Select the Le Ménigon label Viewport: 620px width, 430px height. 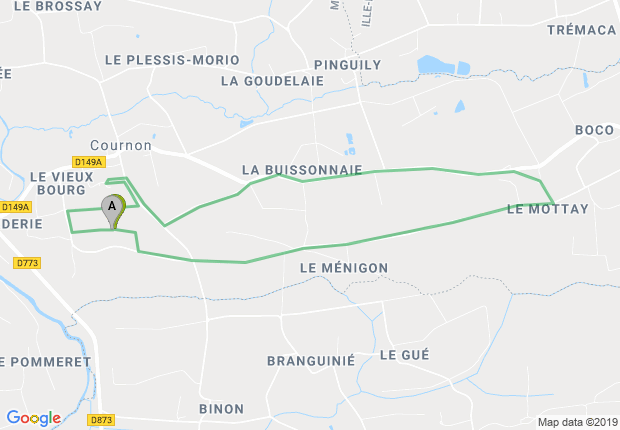click(344, 268)
